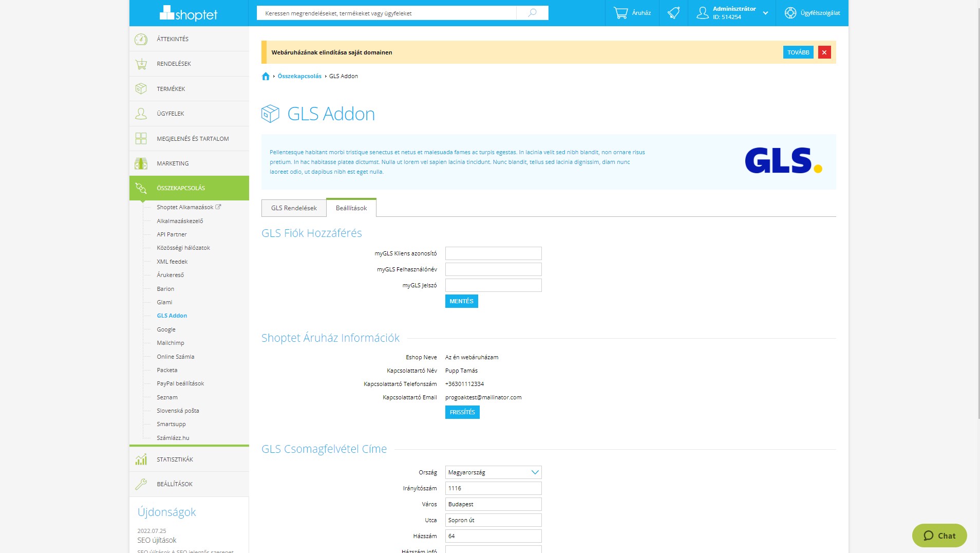The width and height of the screenshot is (980, 553).
Task: Focus myGLS Jelszó field
Action: (x=493, y=285)
